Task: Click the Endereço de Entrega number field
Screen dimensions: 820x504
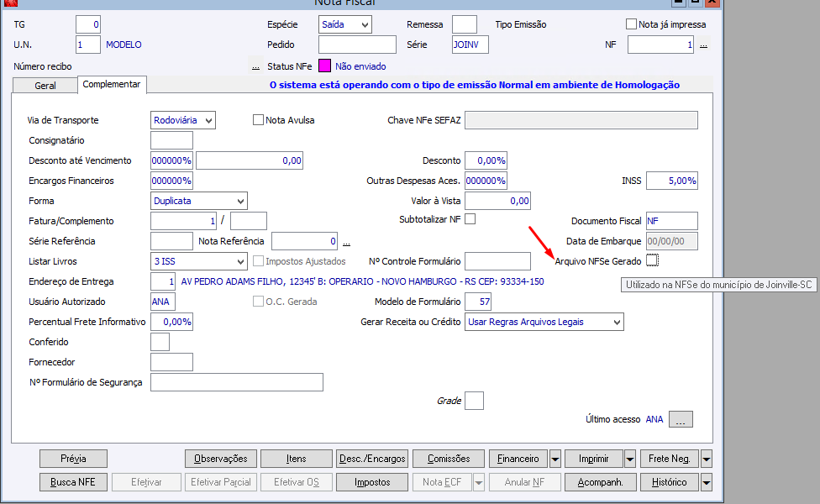Action: (x=163, y=281)
